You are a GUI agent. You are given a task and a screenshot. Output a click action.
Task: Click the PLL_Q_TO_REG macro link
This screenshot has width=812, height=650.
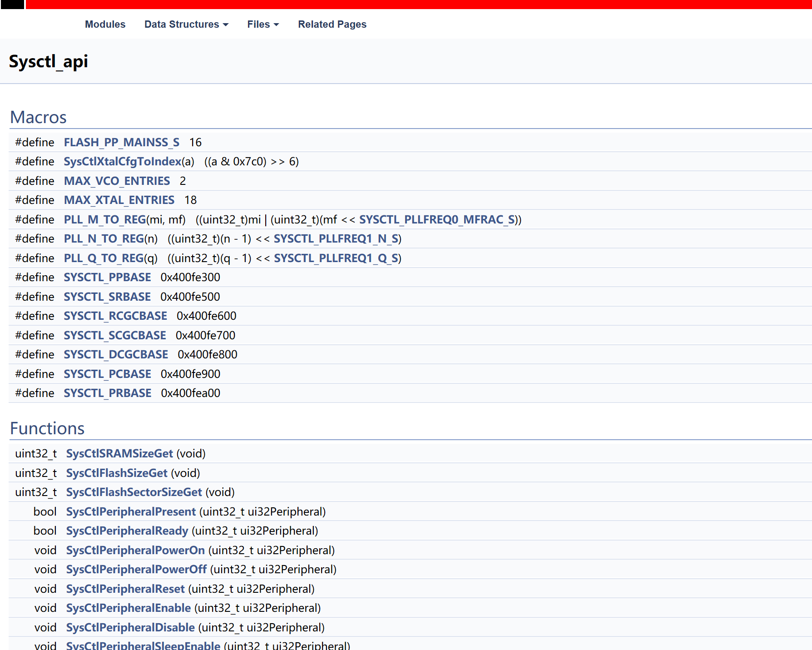click(x=104, y=258)
